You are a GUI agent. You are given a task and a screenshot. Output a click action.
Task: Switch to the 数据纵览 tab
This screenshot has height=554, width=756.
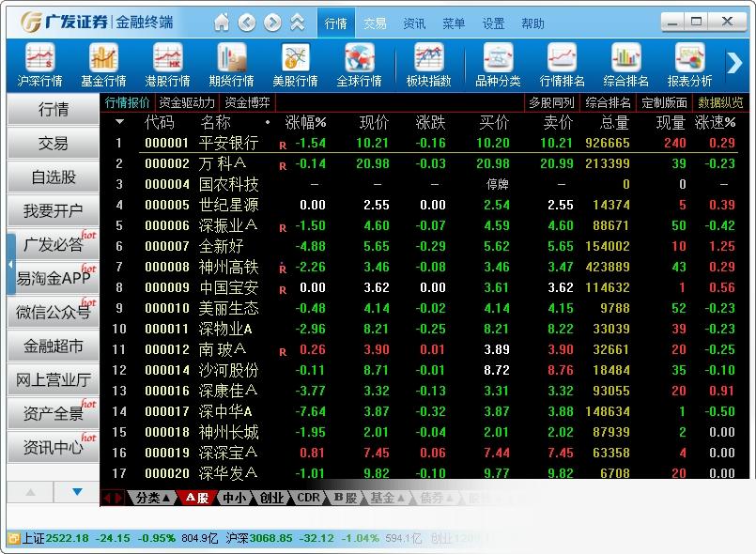[x=720, y=102]
